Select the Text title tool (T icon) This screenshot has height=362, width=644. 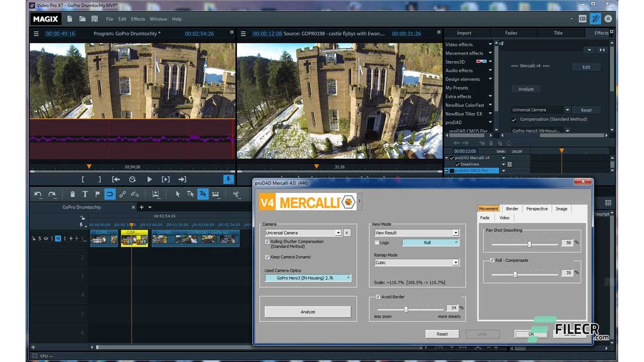pos(86,194)
